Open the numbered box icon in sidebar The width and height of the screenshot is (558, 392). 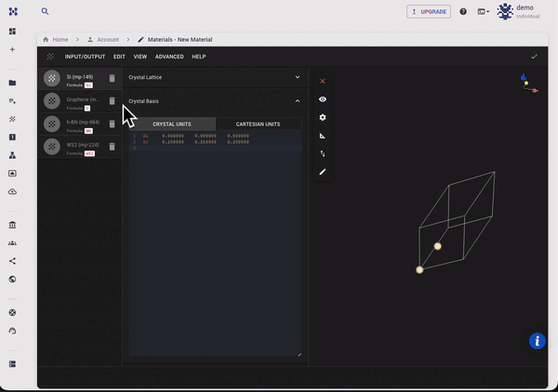pyautogui.click(x=12, y=137)
